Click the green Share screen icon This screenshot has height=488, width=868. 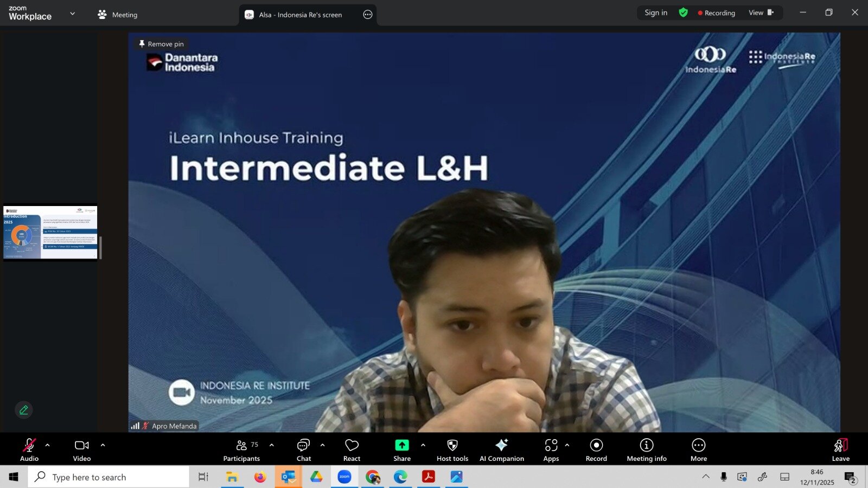[x=401, y=445]
